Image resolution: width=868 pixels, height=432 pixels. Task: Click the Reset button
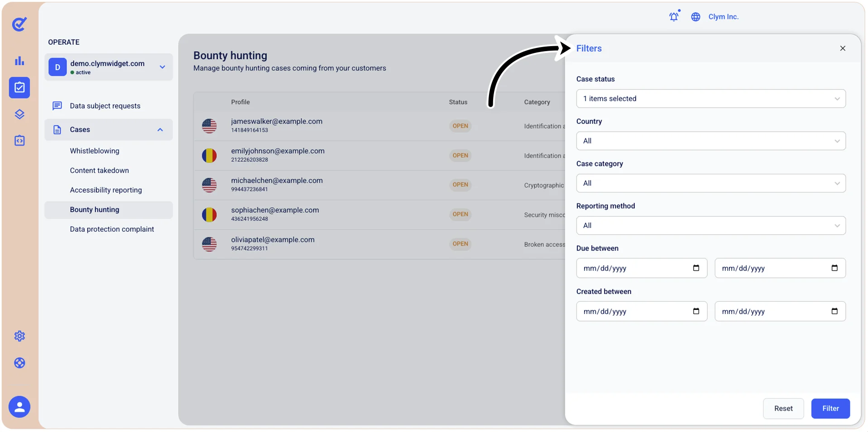(x=783, y=408)
